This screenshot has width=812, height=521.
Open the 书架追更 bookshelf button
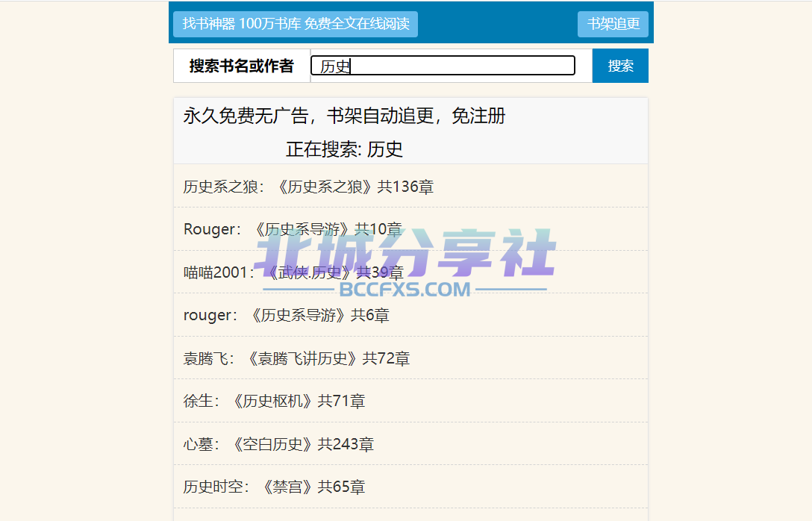point(613,24)
